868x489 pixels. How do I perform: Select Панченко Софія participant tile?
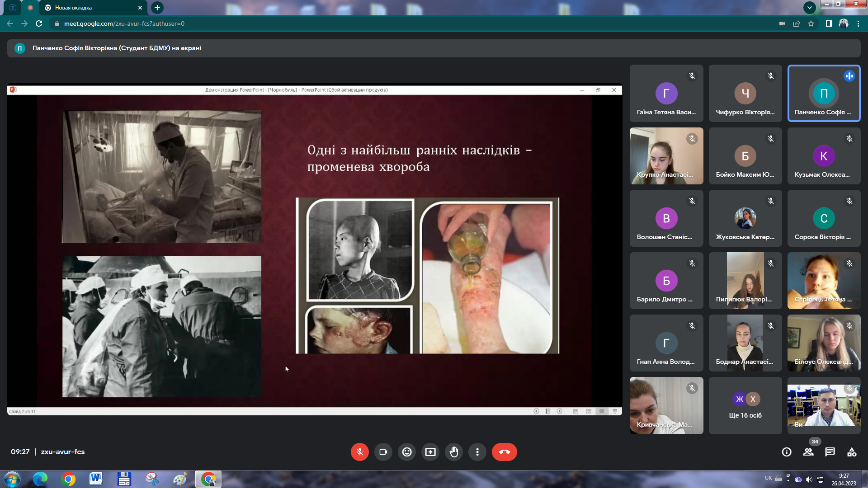[x=824, y=94]
